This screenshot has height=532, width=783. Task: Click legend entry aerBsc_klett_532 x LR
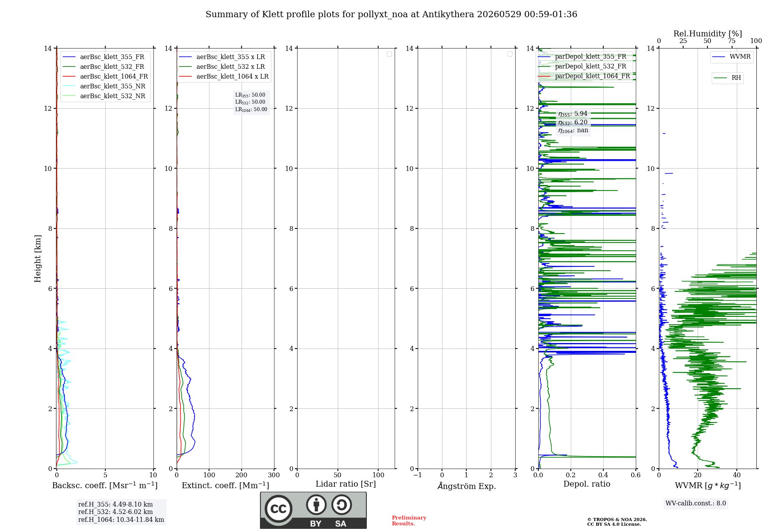coord(222,66)
